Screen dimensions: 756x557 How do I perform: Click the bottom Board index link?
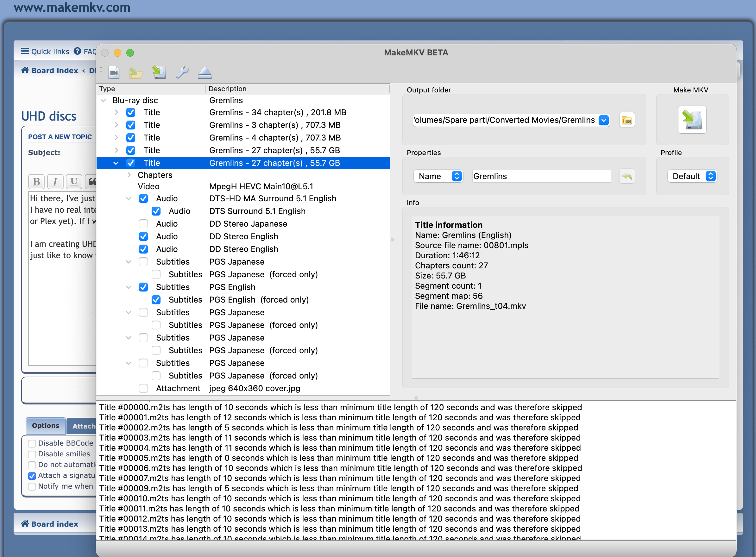click(x=55, y=524)
